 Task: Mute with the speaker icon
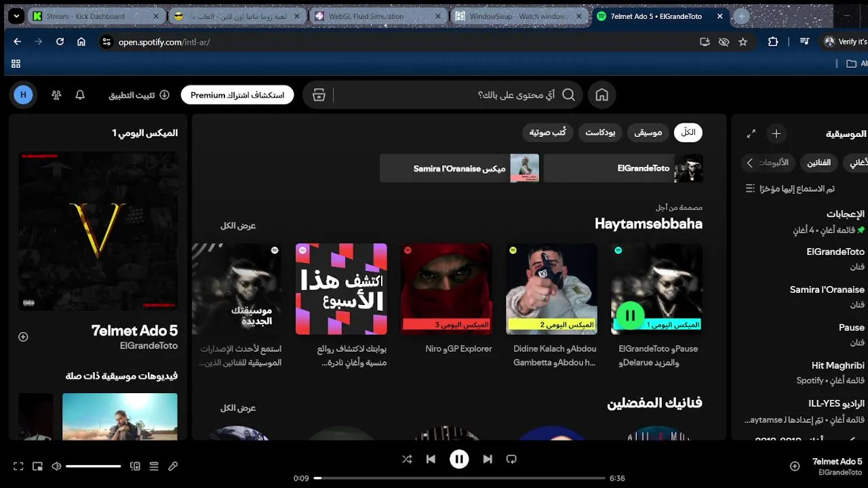coord(56,466)
